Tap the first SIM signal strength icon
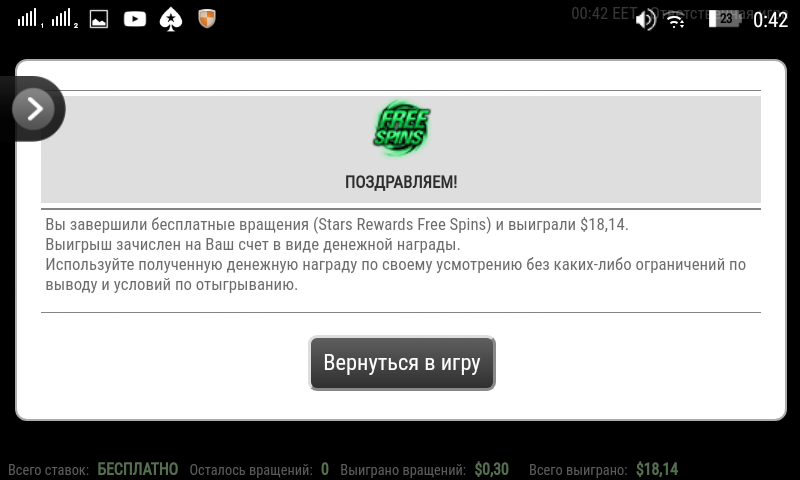The image size is (800, 480). pos(31,19)
